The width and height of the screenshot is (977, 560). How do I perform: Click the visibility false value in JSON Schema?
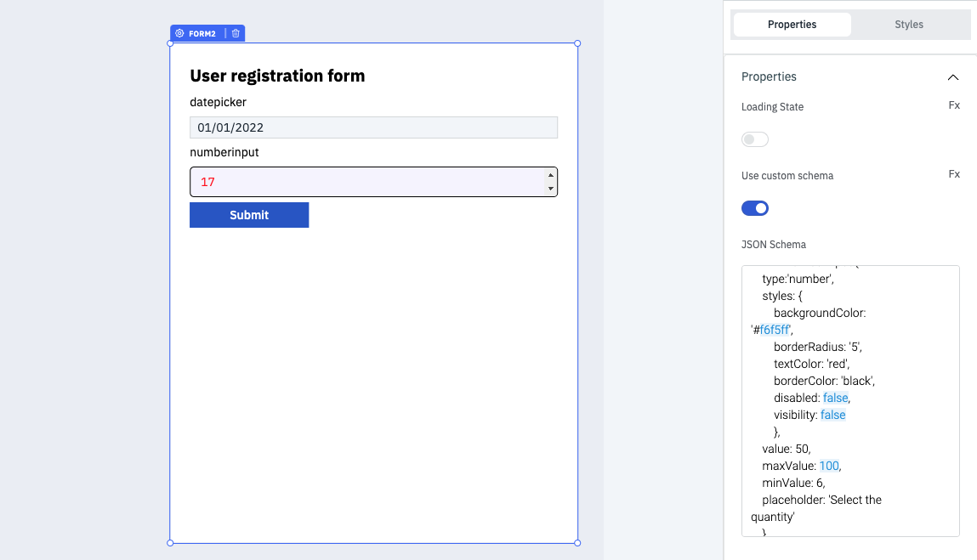[833, 415]
